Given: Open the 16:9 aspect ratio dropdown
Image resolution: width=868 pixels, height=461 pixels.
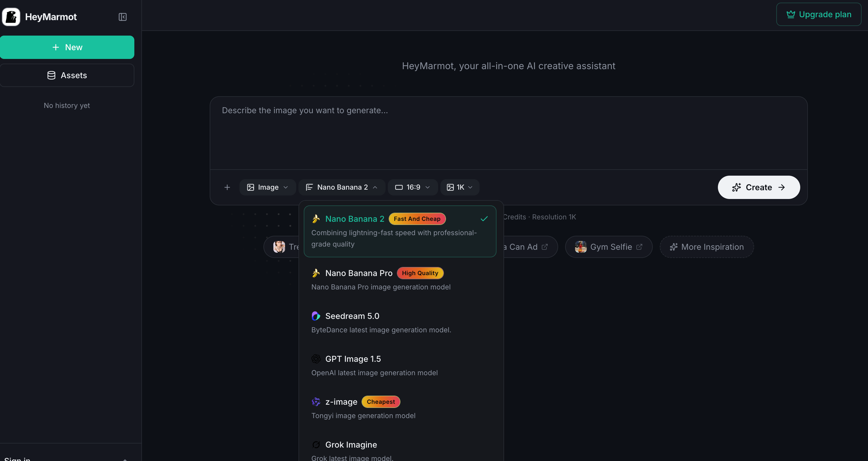Looking at the screenshot, I should pyautogui.click(x=412, y=187).
